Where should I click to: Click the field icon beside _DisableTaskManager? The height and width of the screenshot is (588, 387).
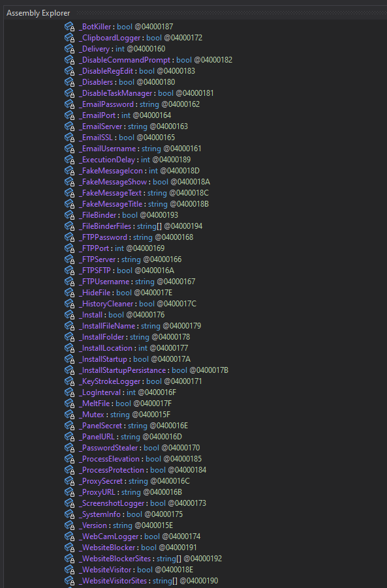click(x=69, y=93)
